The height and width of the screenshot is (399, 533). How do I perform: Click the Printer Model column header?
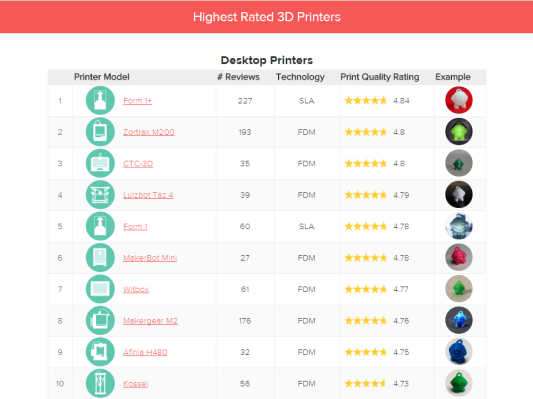[102, 77]
